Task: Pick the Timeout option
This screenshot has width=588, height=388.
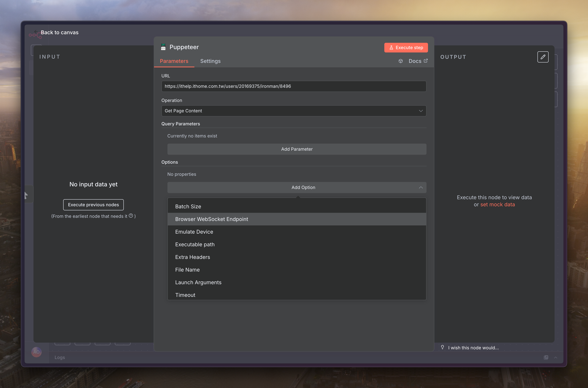Action: (x=185, y=295)
